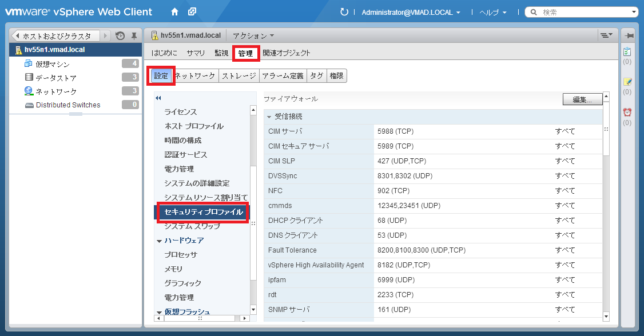Open the alarms bell icon

(627, 113)
